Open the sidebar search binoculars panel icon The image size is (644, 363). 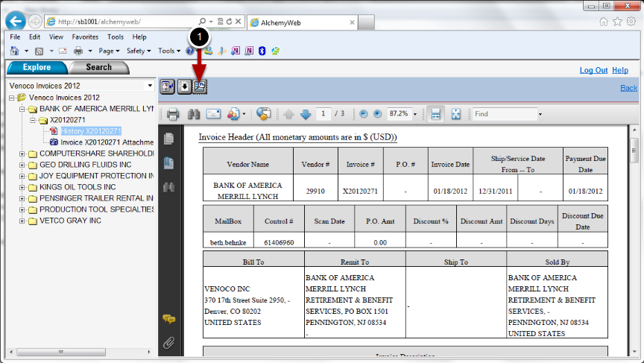168,188
